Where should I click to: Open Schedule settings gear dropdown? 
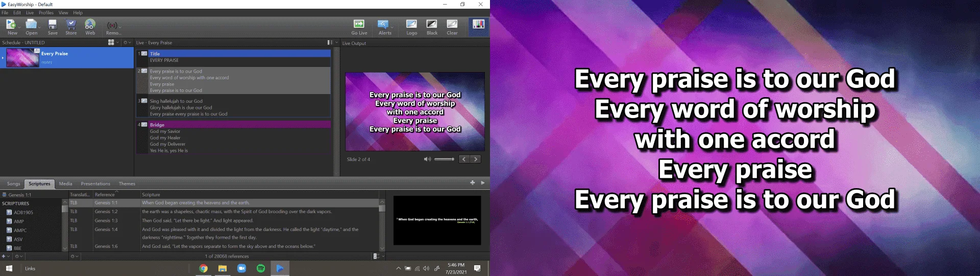(127, 42)
